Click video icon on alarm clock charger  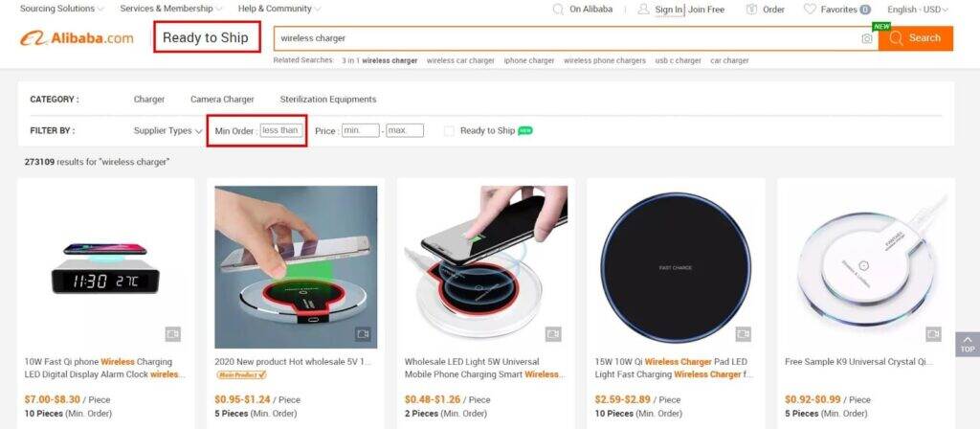pyautogui.click(x=173, y=334)
